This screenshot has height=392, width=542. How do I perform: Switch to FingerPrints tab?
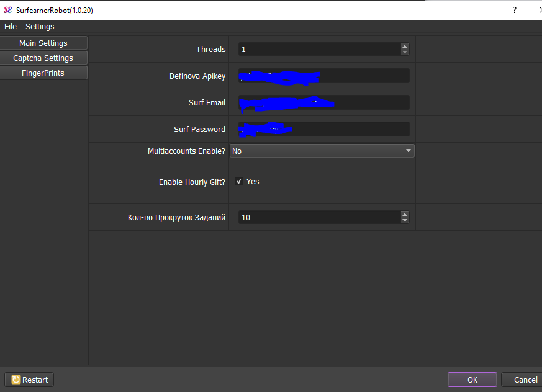tap(43, 73)
